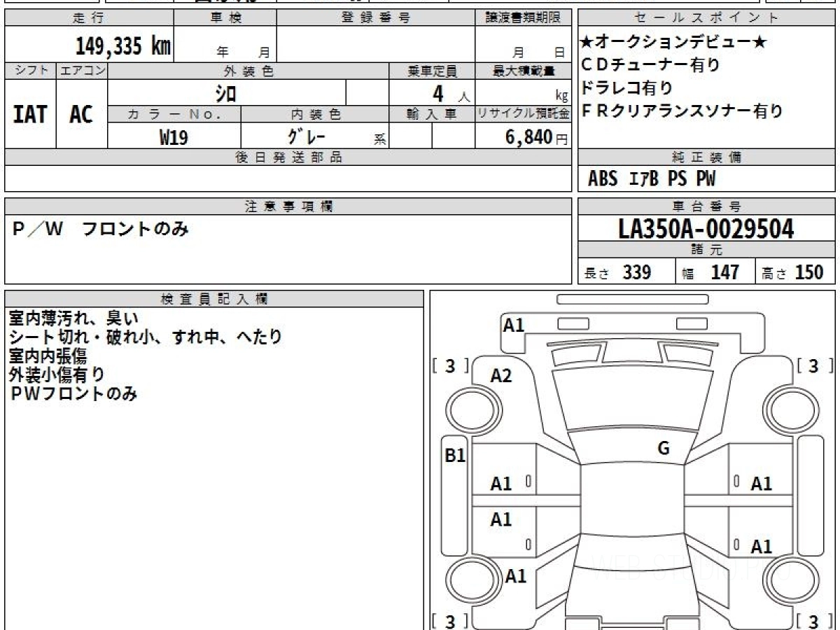Select the 車台番号 header

pyautogui.click(x=707, y=206)
